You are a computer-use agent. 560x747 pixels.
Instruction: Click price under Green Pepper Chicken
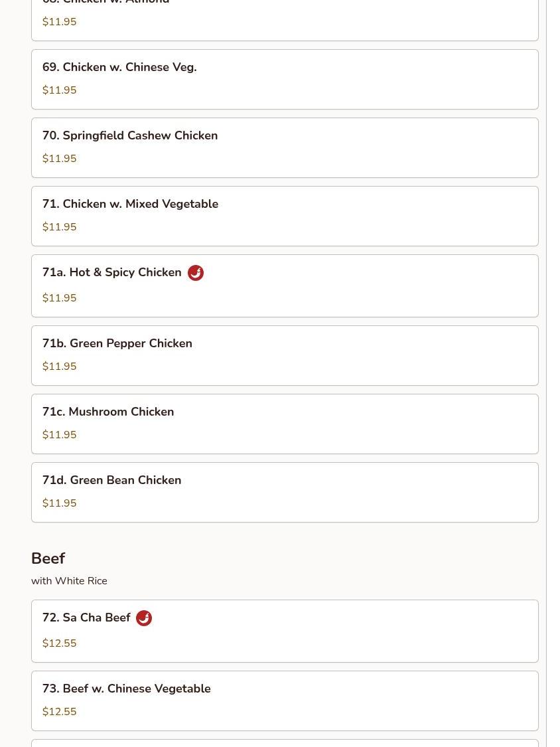(x=59, y=367)
